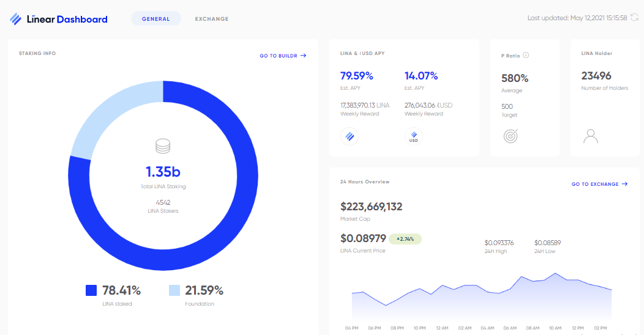Click the 23496 Number of Holders value
The height and width of the screenshot is (335, 644).
coord(596,76)
